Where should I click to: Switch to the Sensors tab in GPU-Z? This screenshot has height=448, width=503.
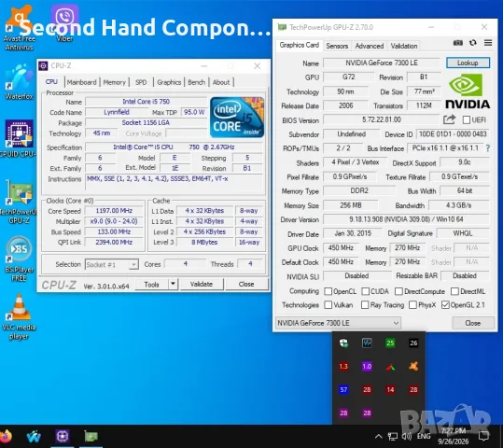coord(337,46)
